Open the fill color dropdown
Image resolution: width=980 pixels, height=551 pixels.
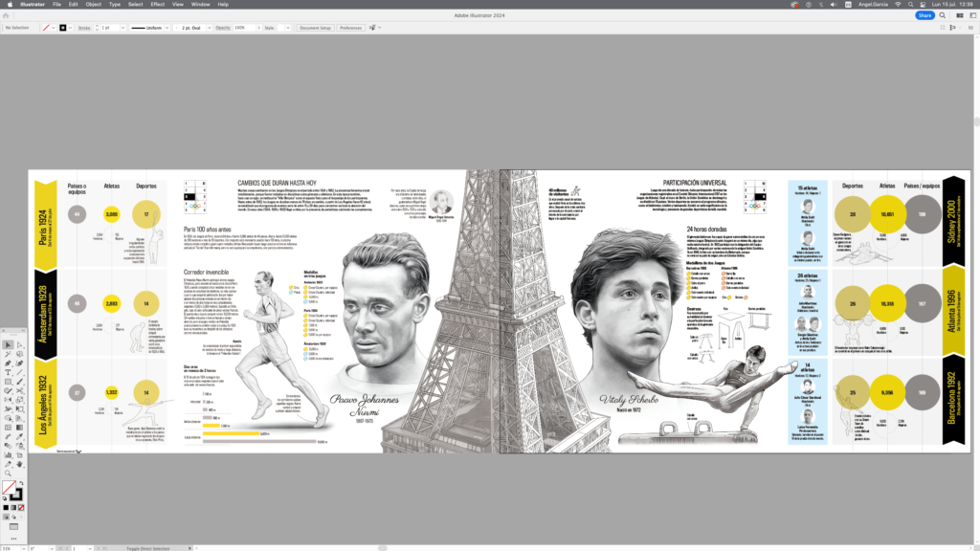pyautogui.click(x=54, y=28)
